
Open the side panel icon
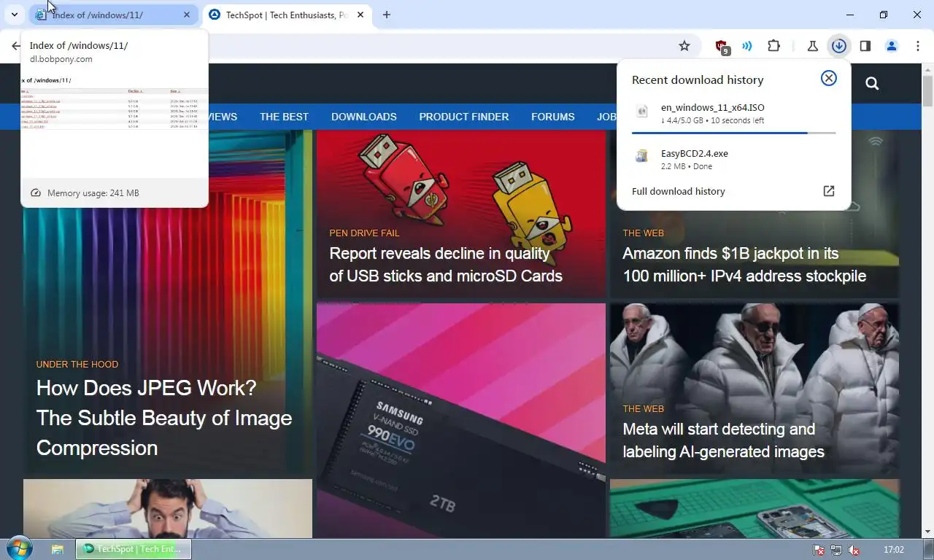tap(865, 46)
